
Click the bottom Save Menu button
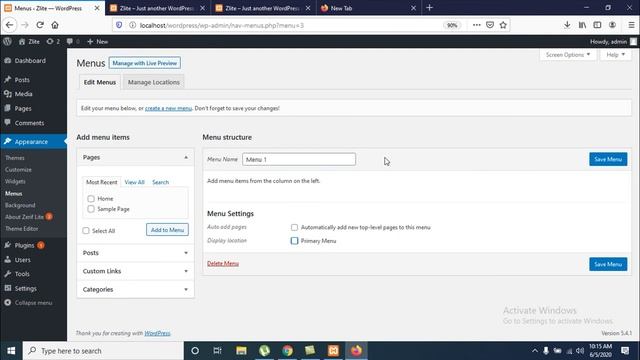click(608, 264)
